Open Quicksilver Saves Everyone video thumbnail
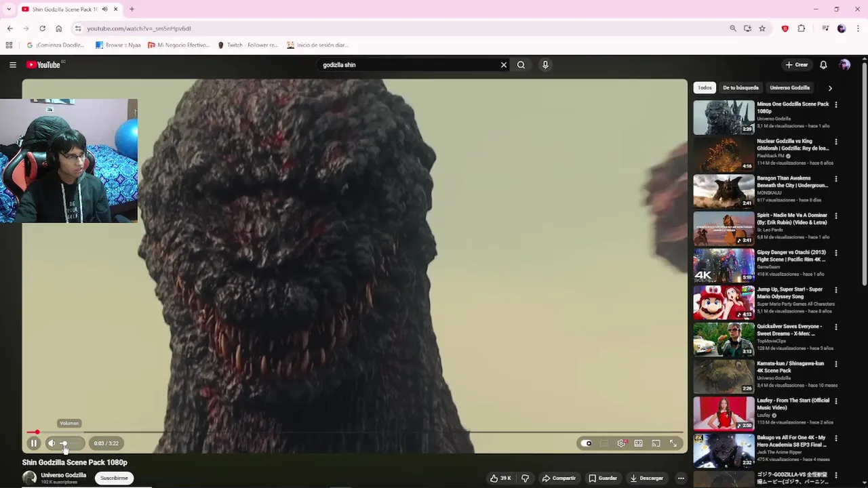Image resolution: width=868 pixels, height=488 pixels. coord(724,340)
